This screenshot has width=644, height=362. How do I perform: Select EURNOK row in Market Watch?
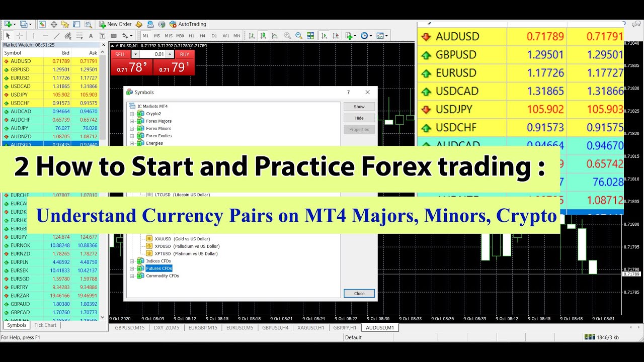coord(50,245)
